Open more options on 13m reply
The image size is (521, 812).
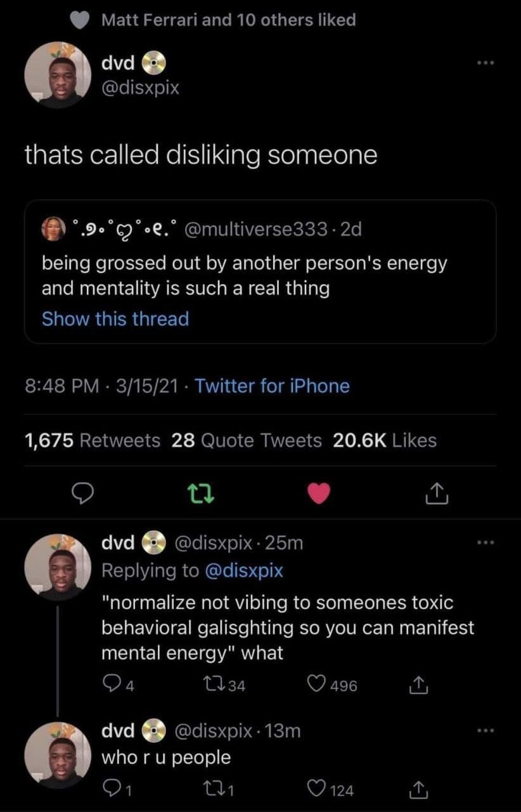487,731
